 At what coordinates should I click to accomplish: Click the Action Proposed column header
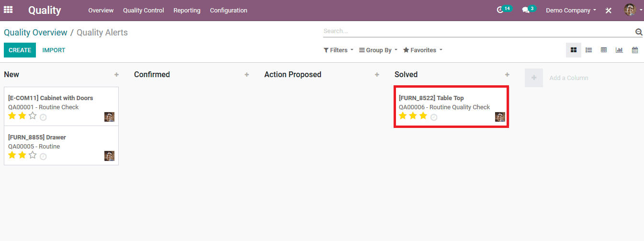(x=293, y=75)
